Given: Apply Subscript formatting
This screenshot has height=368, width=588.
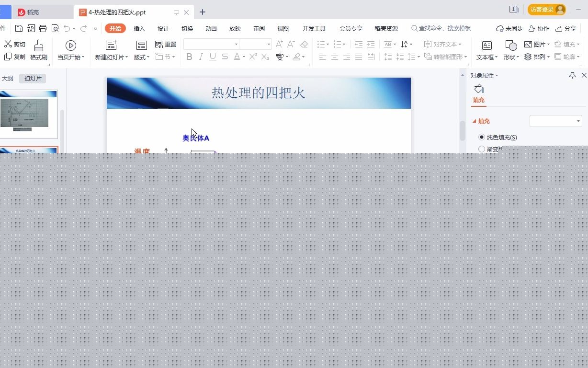Looking at the screenshot, I should click(x=265, y=57).
